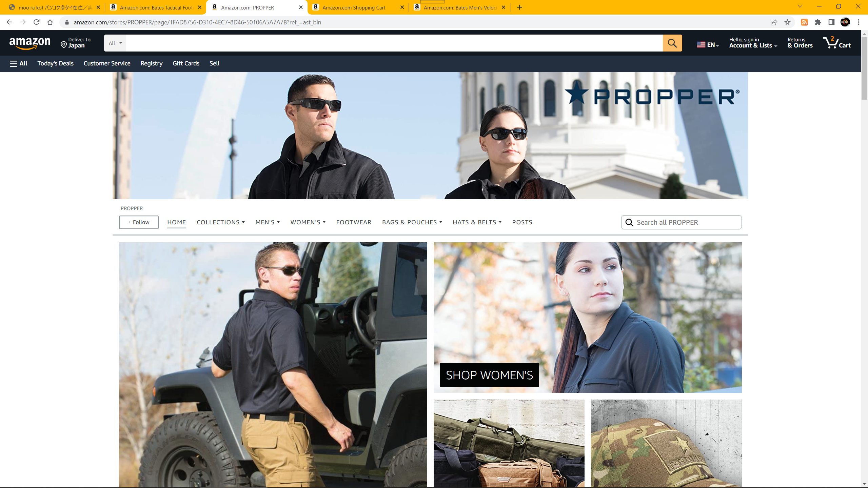Close the moo ra kot tab
Viewport: 868px width, 488px height.
tap(98, 7)
